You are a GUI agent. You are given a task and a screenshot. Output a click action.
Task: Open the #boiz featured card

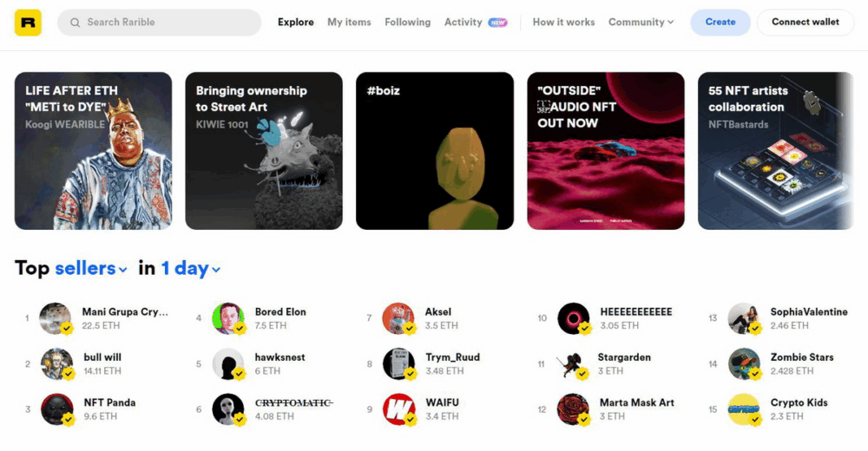tap(435, 151)
